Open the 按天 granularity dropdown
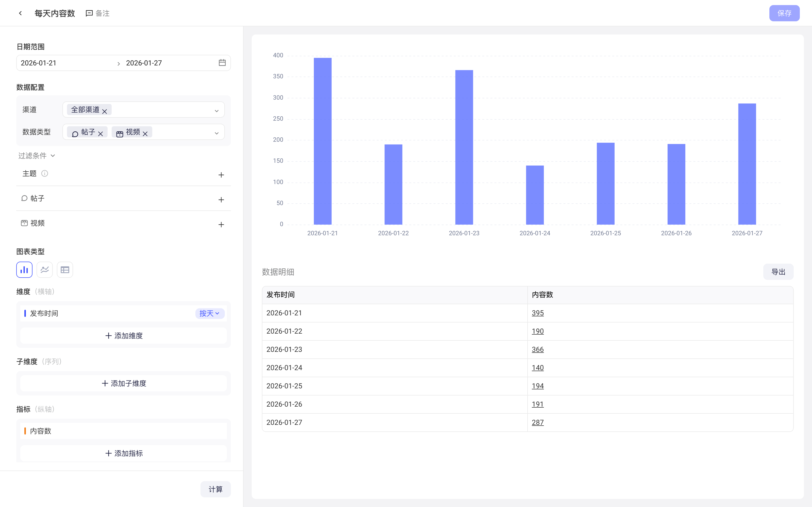812x507 pixels. coord(210,313)
